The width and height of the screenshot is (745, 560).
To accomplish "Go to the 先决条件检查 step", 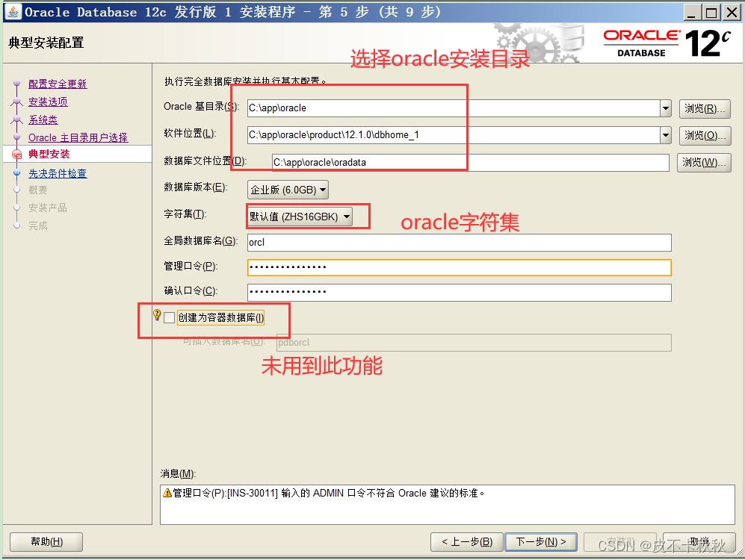I will (58, 174).
